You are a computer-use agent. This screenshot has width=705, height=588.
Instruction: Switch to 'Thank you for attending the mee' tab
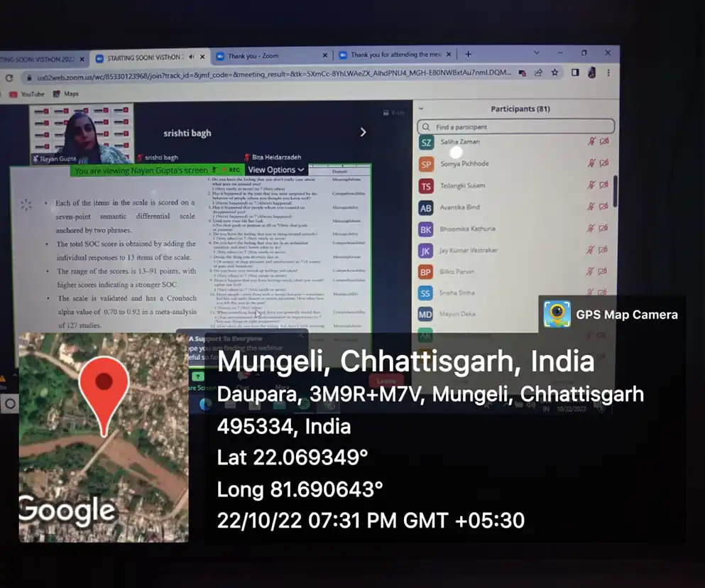pyautogui.click(x=395, y=55)
